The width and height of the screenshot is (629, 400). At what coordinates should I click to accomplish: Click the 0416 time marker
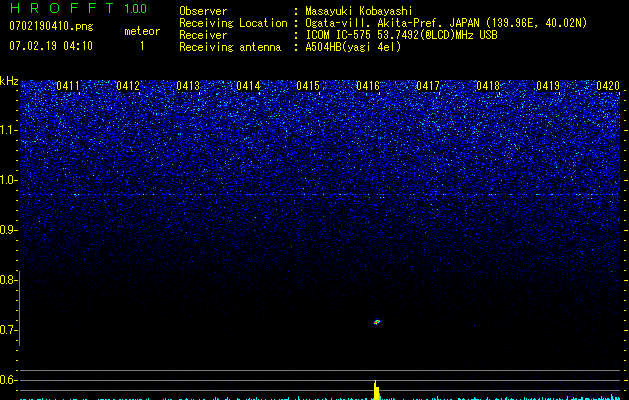pyautogui.click(x=368, y=86)
